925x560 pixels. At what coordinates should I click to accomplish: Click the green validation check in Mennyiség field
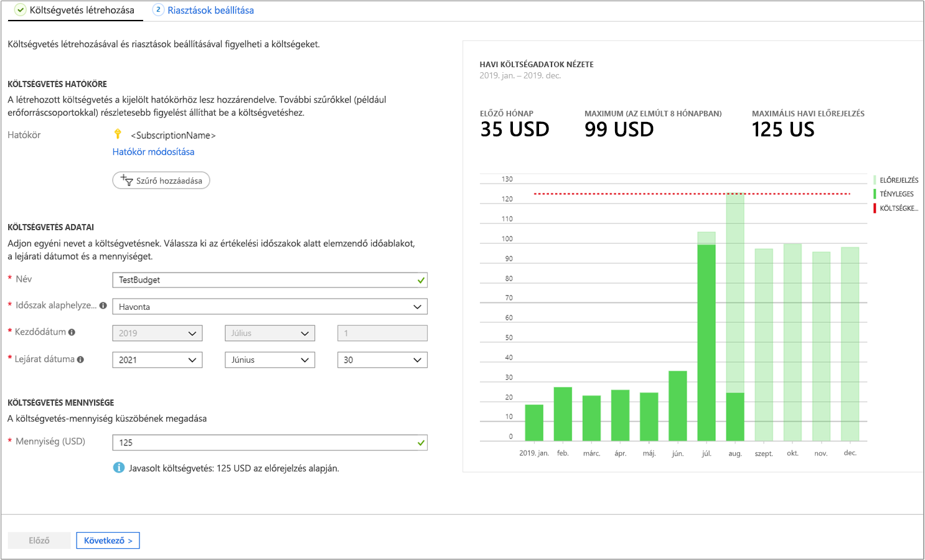tap(421, 443)
